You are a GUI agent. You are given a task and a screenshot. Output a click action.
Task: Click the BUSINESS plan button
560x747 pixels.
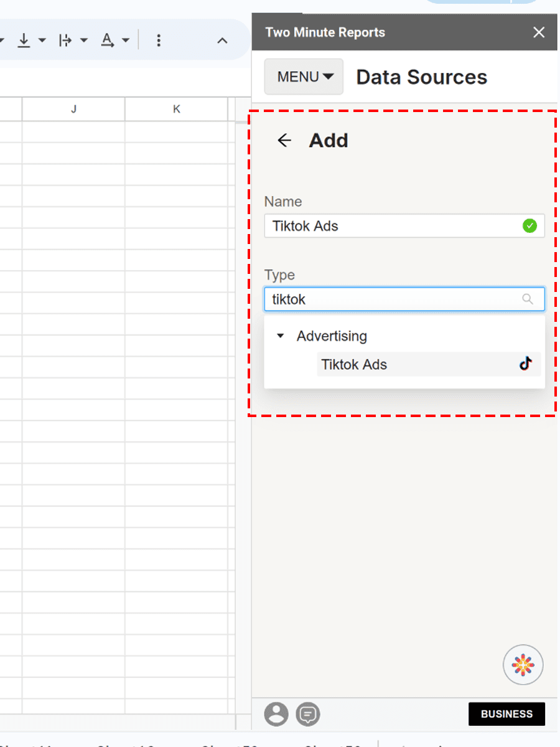(x=506, y=714)
